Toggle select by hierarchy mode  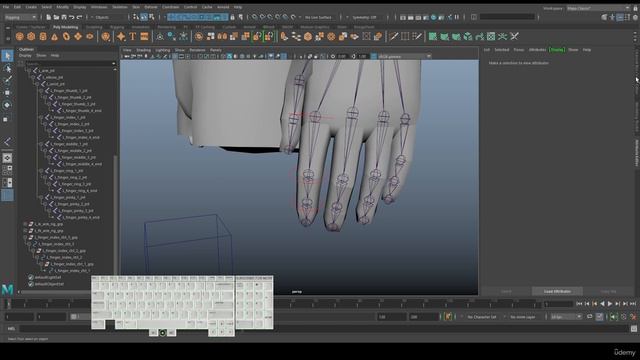136,17
